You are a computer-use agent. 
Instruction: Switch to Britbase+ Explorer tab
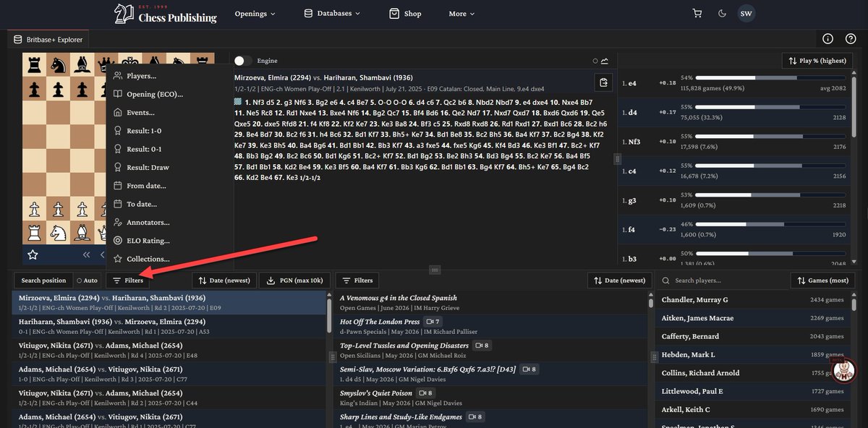[x=48, y=40]
